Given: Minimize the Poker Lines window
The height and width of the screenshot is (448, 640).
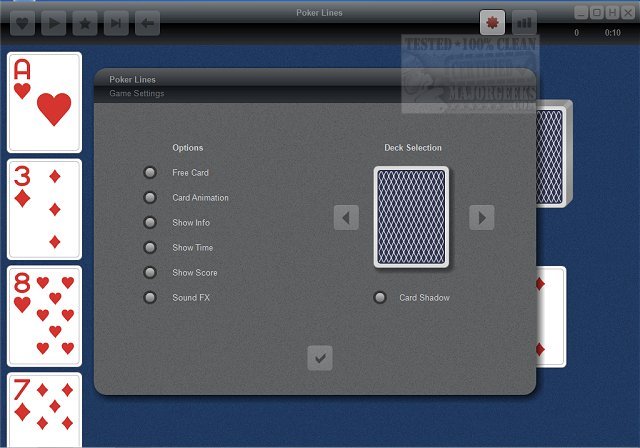Looking at the screenshot, I should click(581, 13).
